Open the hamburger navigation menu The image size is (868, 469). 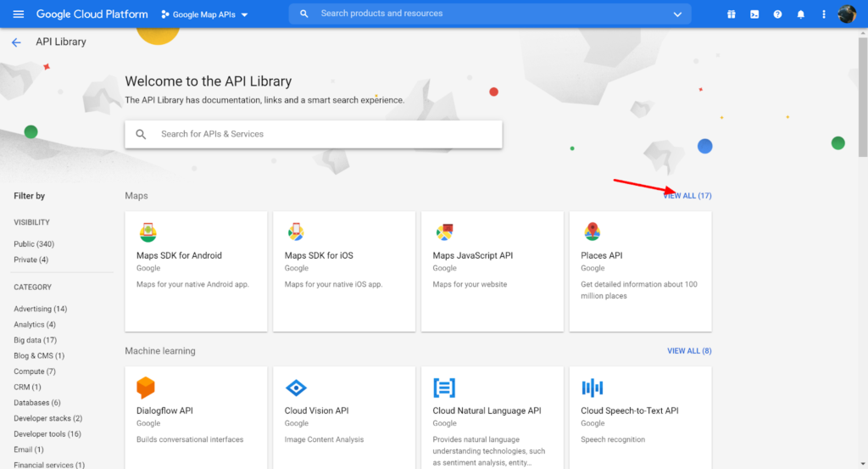19,14
